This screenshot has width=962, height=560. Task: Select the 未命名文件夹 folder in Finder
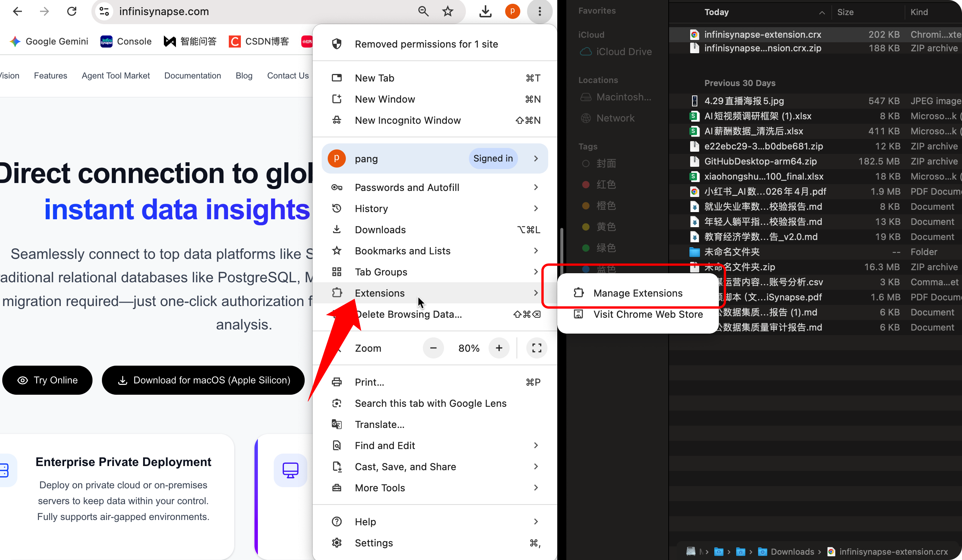[x=816, y=252]
